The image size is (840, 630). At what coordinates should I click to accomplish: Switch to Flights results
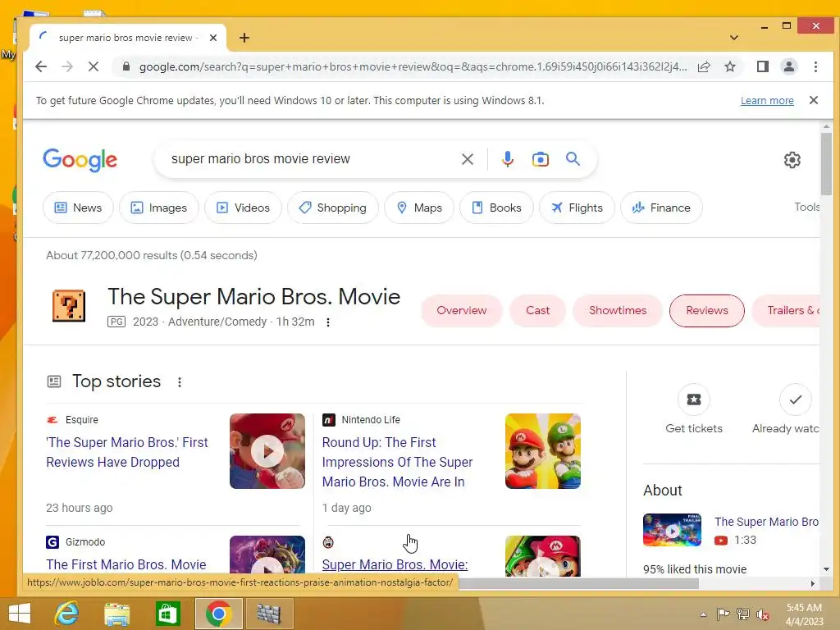click(577, 208)
